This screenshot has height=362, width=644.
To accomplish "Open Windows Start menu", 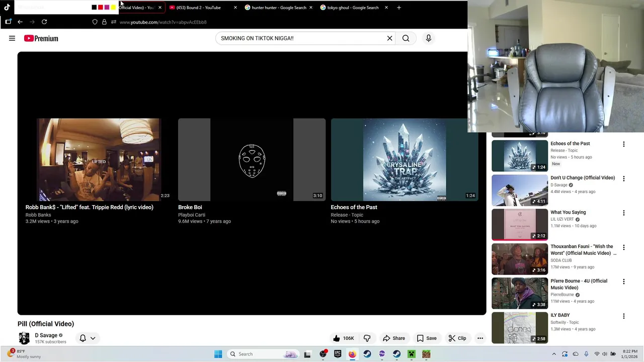I will point(218,354).
